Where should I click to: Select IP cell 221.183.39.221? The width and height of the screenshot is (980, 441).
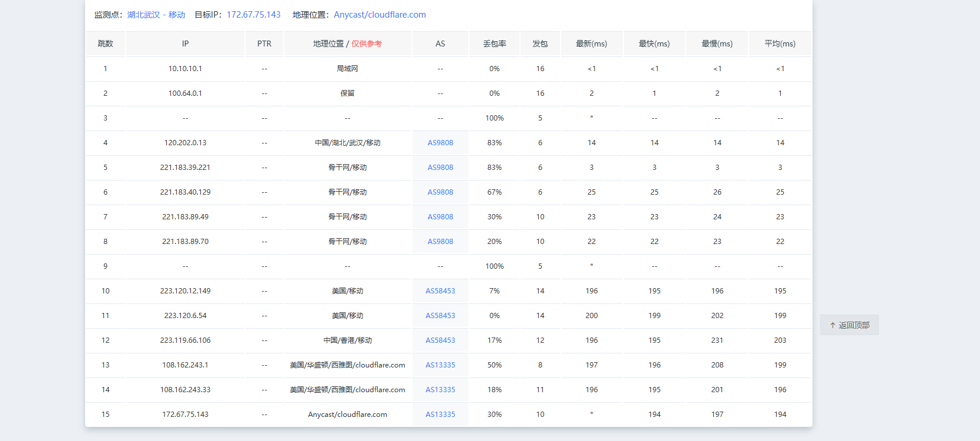point(186,168)
